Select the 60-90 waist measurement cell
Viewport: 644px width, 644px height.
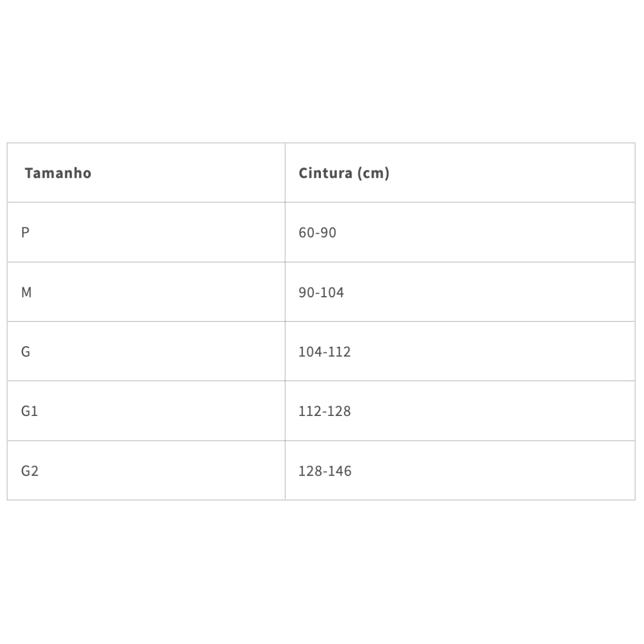(x=460, y=232)
